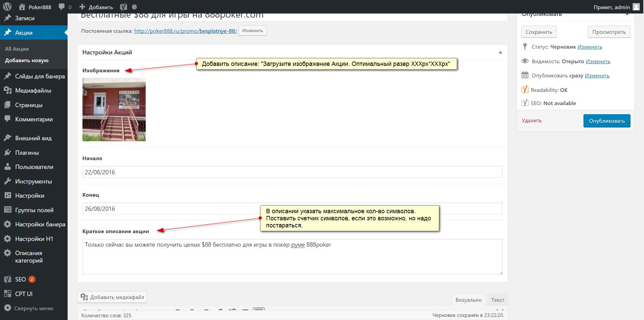Open the permalink poker888.ru/promo/besplatnye-88/
The image size is (644, 320).
point(186,31)
